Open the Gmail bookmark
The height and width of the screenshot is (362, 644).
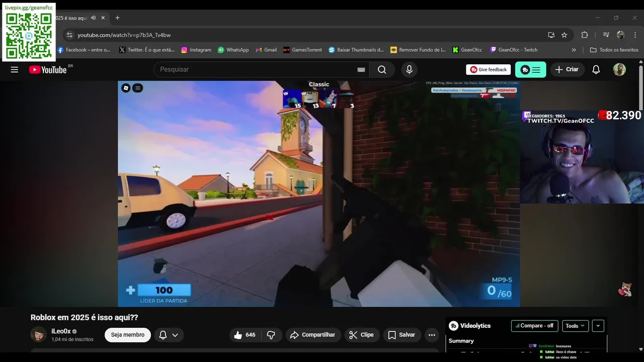[266, 50]
